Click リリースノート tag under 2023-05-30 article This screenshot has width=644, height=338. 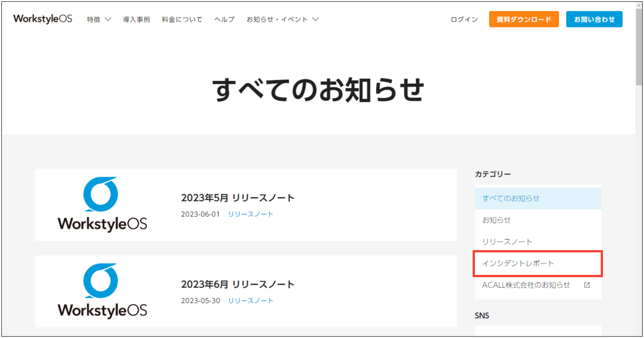pyautogui.click(x=251, y=301)
